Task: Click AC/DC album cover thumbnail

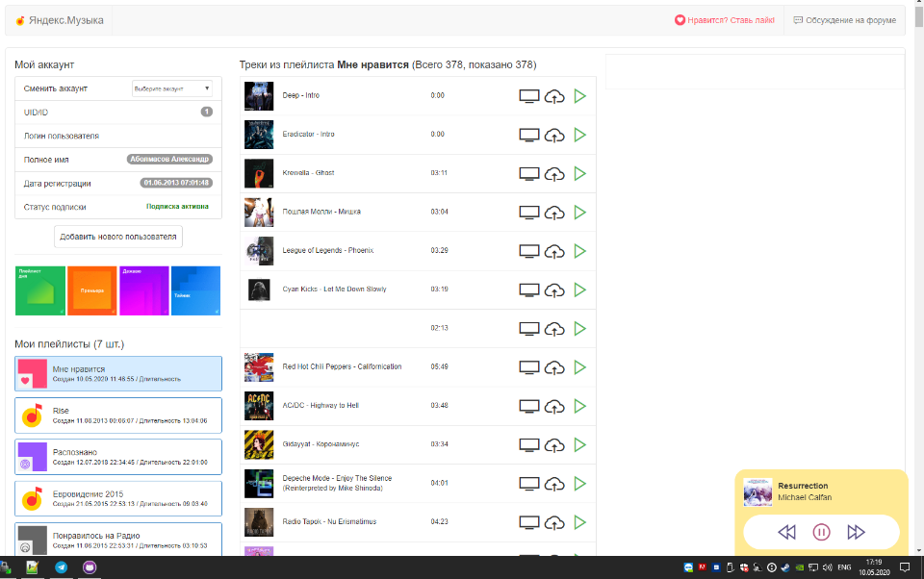Action: point(259,406)
